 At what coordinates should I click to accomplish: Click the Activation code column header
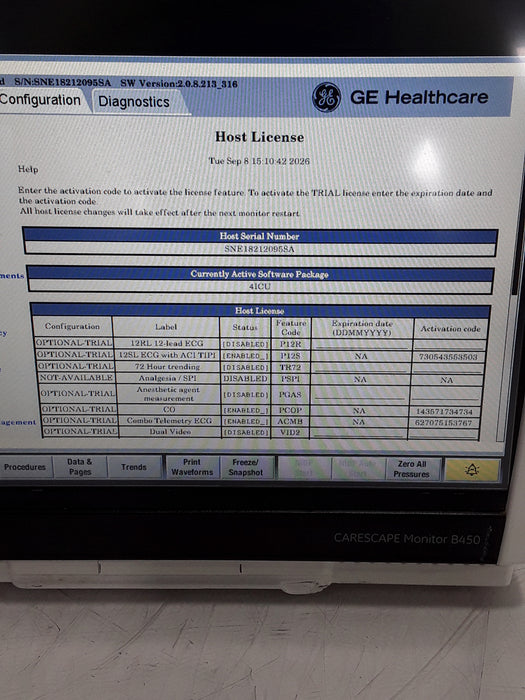450,329
